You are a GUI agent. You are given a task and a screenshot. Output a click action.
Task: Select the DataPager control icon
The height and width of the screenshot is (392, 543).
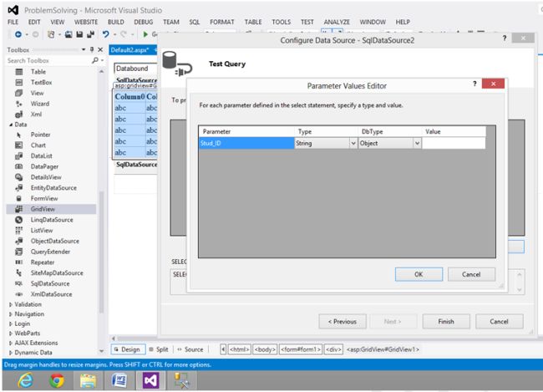[x=19, y=166]
